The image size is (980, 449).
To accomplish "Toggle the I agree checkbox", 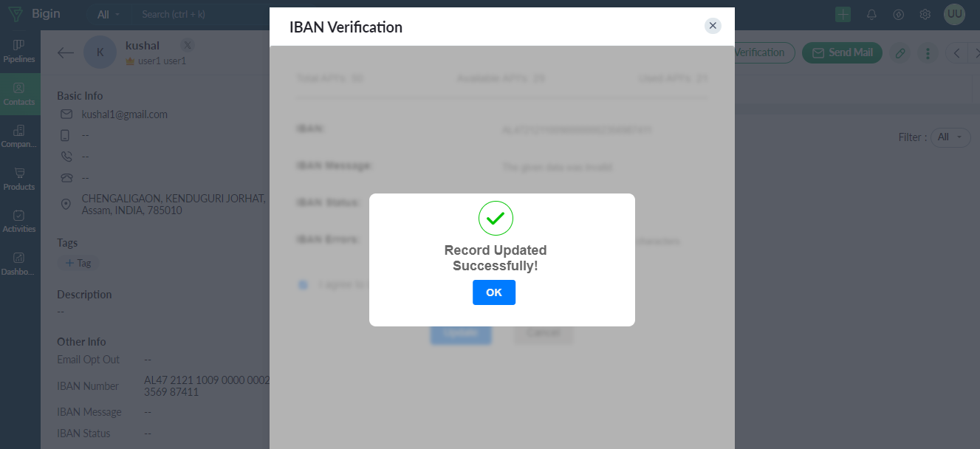I will pos(303,284).
